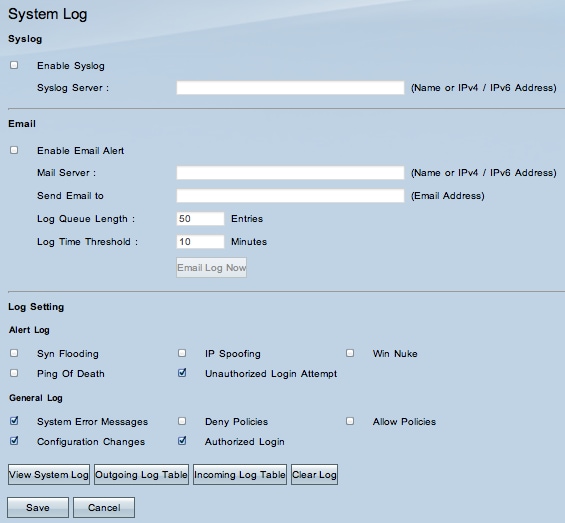Viewport: 565px width, 523px height.
Task: Uncheck System Error Messages logging
Action: pyautogui.click(x=14, y=421)
